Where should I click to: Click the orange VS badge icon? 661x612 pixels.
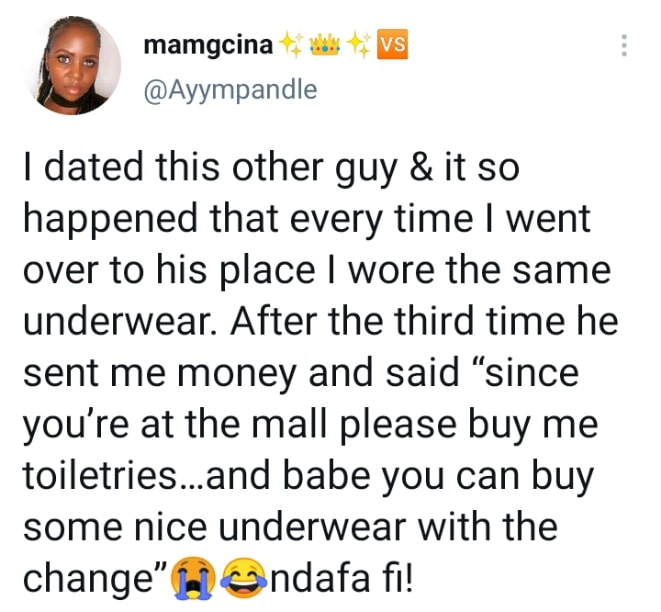click(x=394, y=45)
